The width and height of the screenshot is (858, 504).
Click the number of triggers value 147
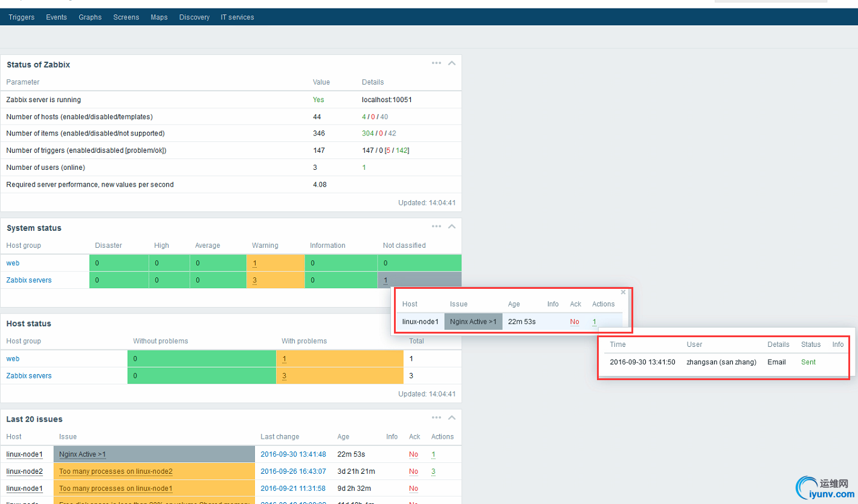(x=319, y=150)
